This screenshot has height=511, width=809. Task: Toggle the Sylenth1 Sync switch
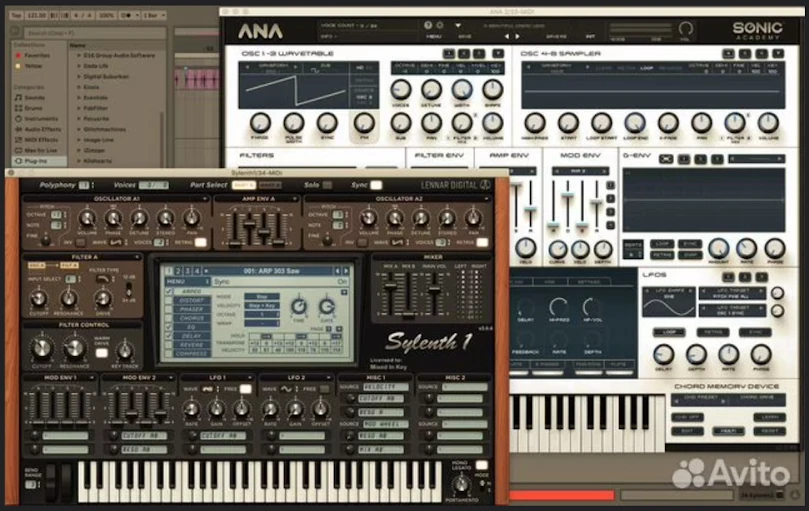[x=376, y=185]
